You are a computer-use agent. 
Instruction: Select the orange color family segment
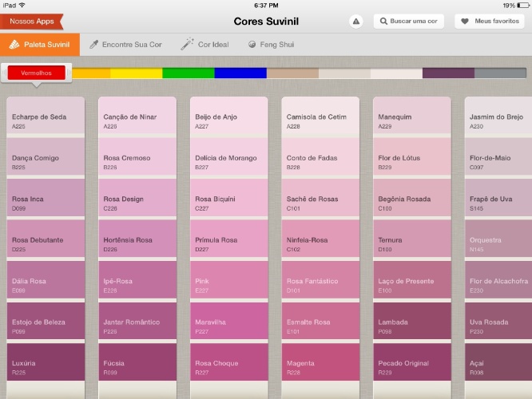pos(91,73)
